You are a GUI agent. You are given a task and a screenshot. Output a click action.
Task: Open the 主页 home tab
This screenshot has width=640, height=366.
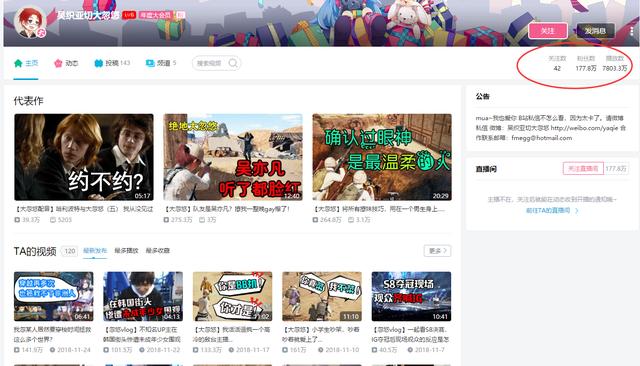(26, 63)
